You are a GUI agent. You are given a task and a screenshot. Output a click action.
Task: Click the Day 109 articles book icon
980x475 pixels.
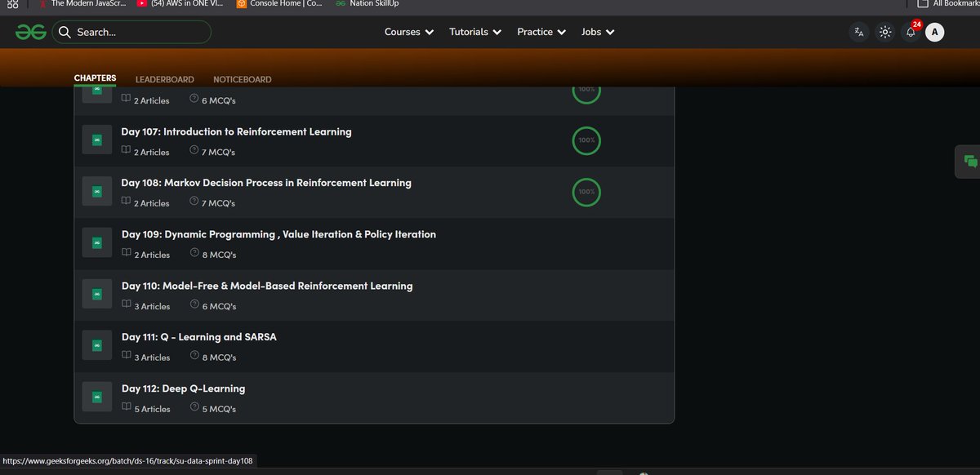point(126,254)
